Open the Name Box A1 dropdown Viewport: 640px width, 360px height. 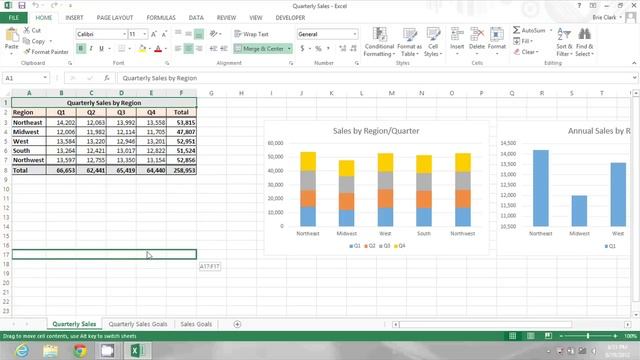point(45,78)
